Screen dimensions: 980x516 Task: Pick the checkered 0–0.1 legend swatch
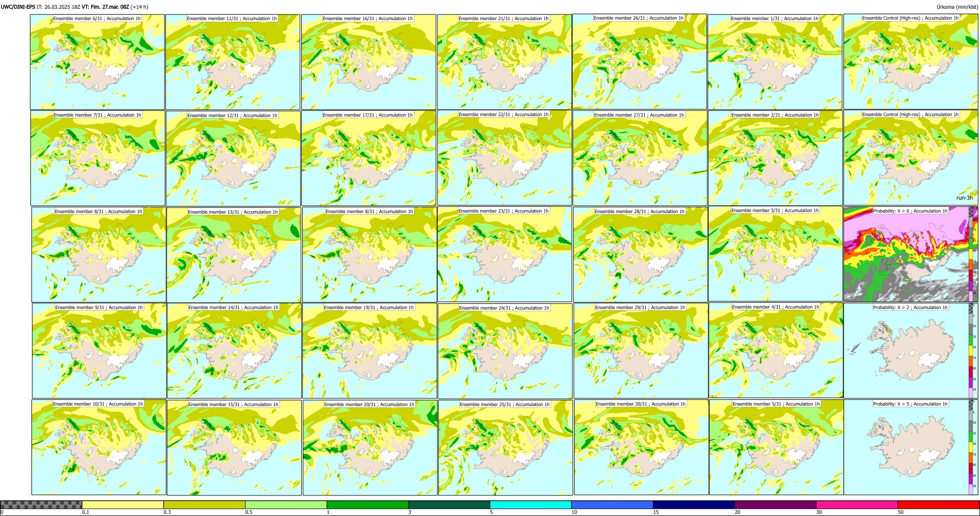[x=41, y=505]
